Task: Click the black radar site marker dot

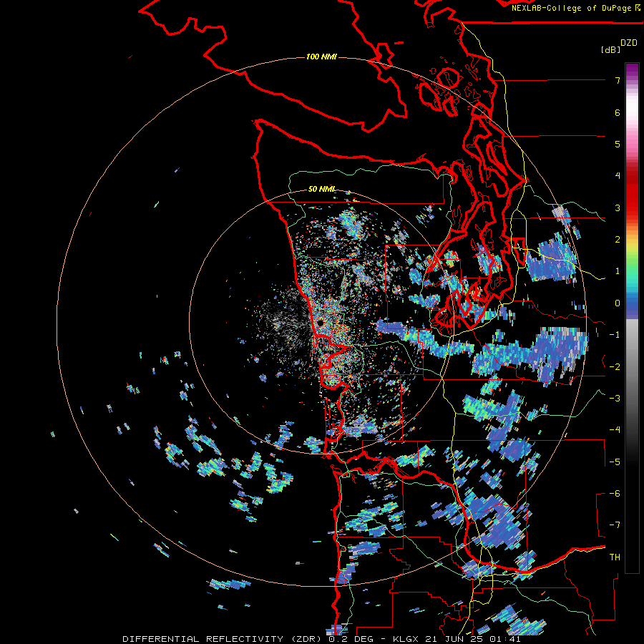Action: (x=319, y=323)
